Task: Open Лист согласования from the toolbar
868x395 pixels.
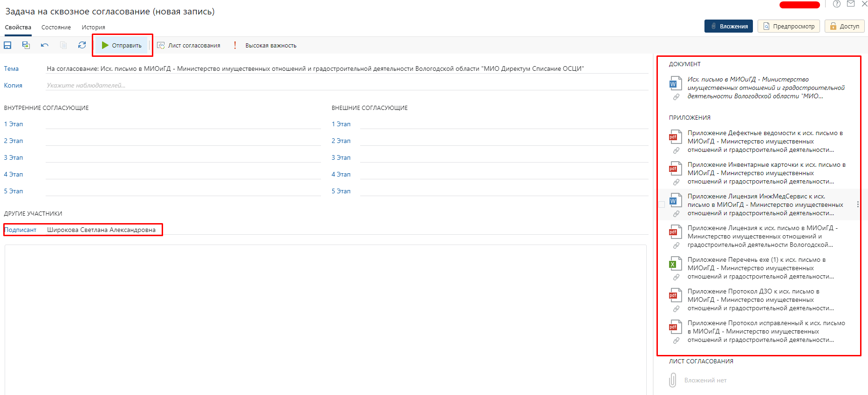Action: [189, 45]
